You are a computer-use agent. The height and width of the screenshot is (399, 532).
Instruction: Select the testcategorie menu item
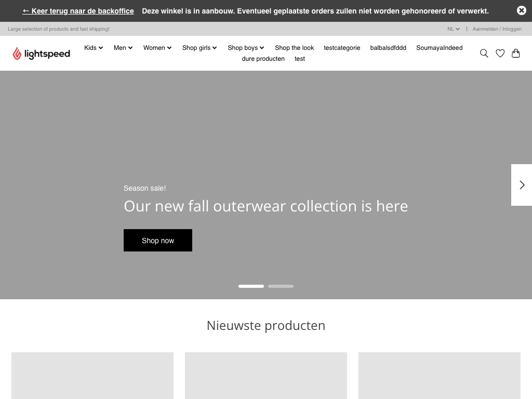tap(342, 48)
